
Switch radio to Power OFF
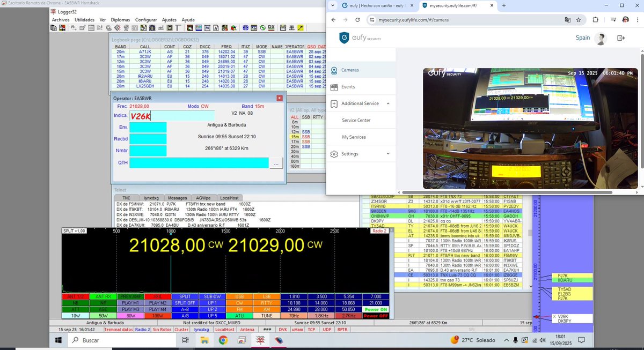[x=376, y=316]
